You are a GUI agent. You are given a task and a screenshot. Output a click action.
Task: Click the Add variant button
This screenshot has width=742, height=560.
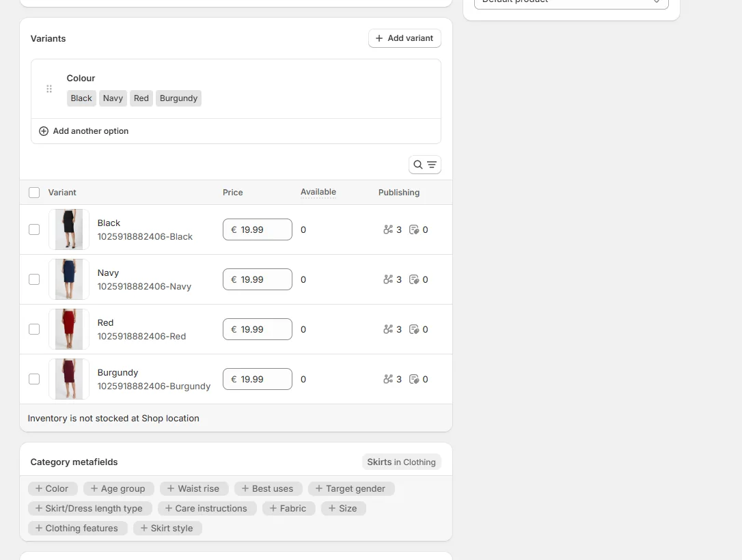click(404, 38)
